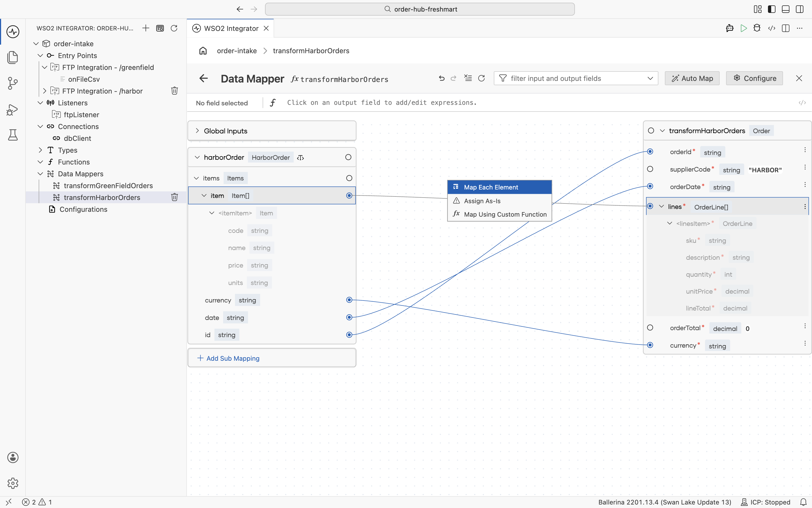Click the output port of supplierCode field
Viewport: 812px width, 508px height.
(650, 169)
